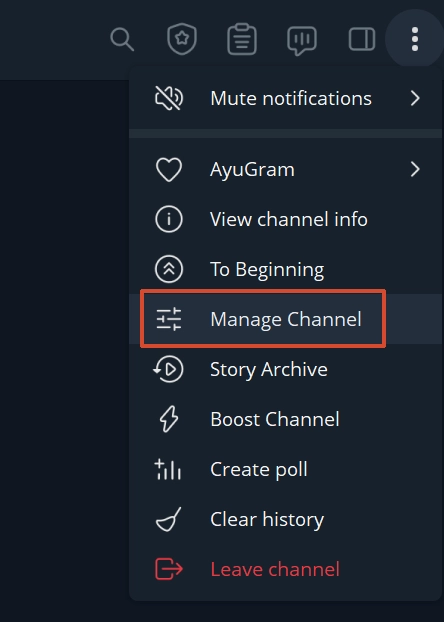This screenshot has height=622, width=444.
Task: Select Boost Channel option
Action: (x=286, y=419)
